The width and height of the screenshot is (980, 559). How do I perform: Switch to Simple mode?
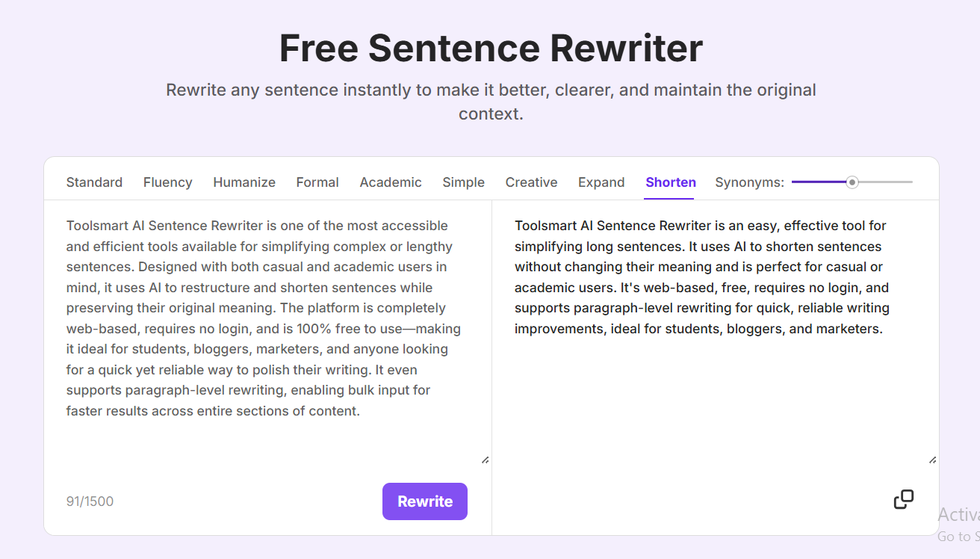click(463, 182)
